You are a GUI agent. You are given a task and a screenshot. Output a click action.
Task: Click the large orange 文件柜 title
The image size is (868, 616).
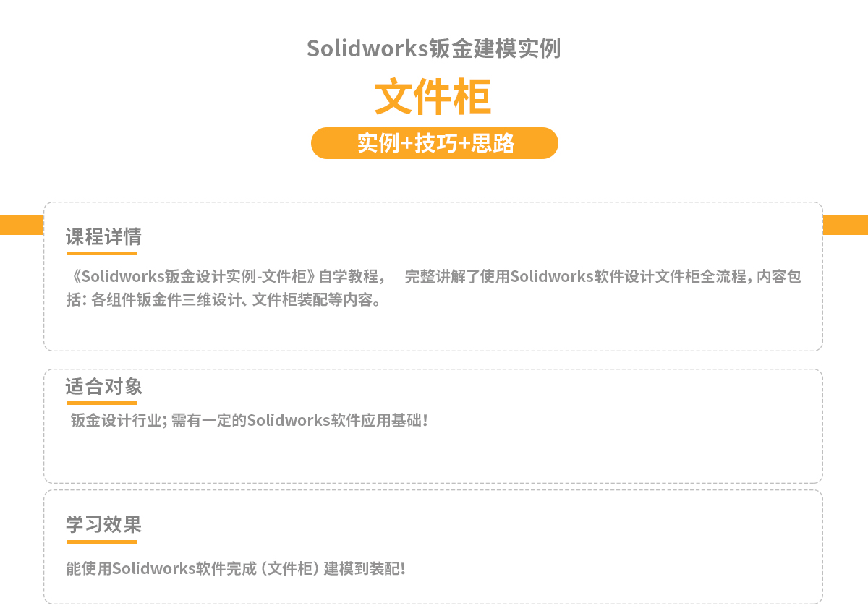(x=433, y=97)
